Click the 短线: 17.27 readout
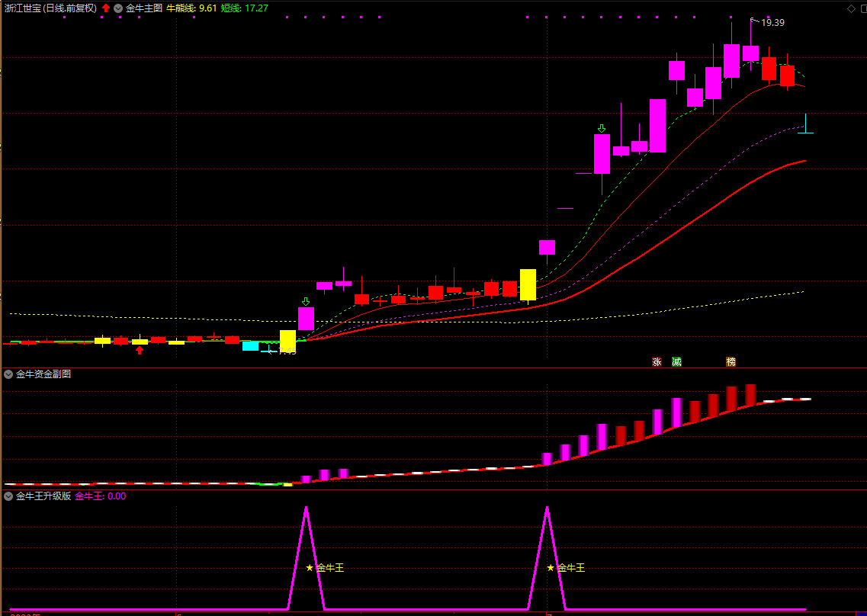The image size is (867, 616). (x=245, y=8)
